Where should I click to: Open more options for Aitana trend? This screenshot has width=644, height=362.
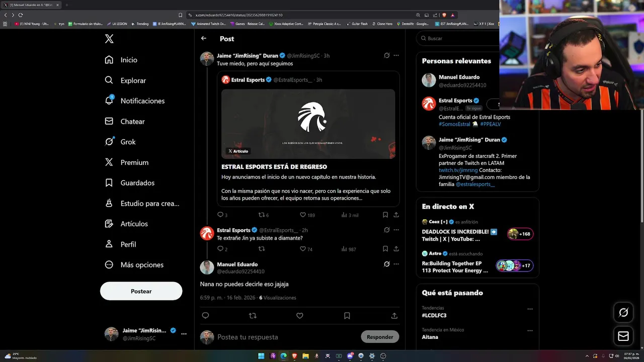coord(530,331)
